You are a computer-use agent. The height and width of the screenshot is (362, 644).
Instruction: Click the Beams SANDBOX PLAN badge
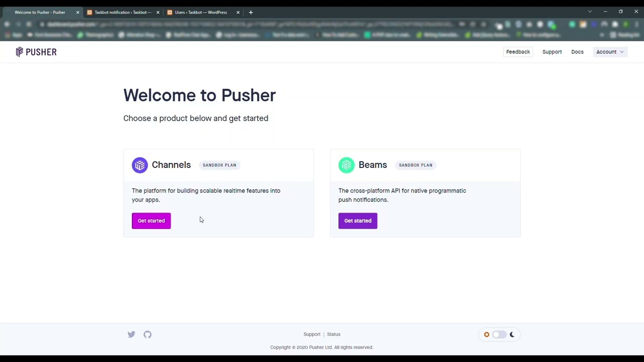[416, 165]
